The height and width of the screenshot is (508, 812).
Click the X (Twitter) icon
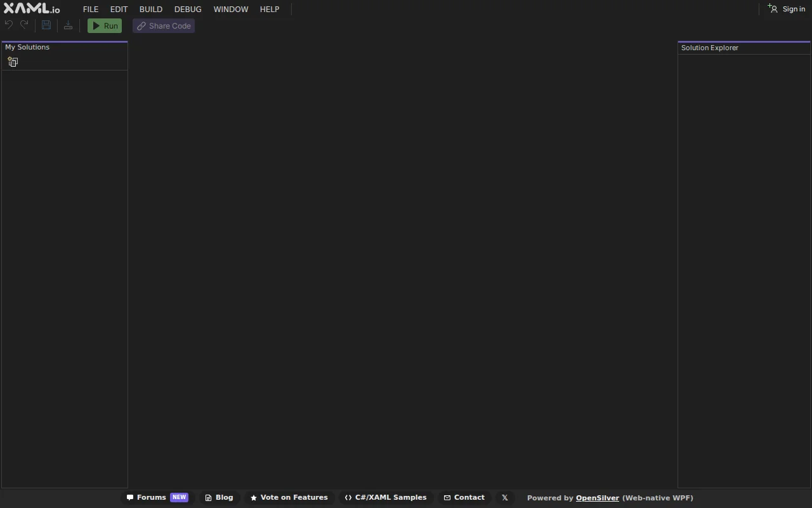coord(505,498)
